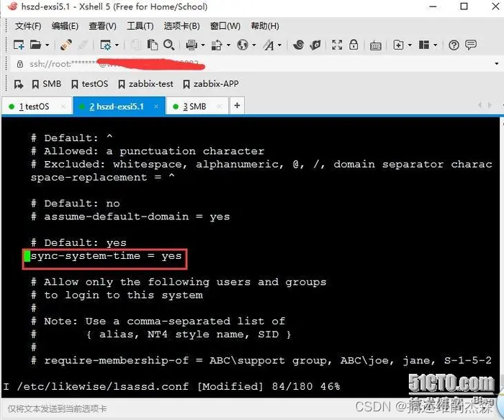This screenshot has width=504, height=420.
Task: Open the SMB bookmark in links bar
Action: (47, 84)
